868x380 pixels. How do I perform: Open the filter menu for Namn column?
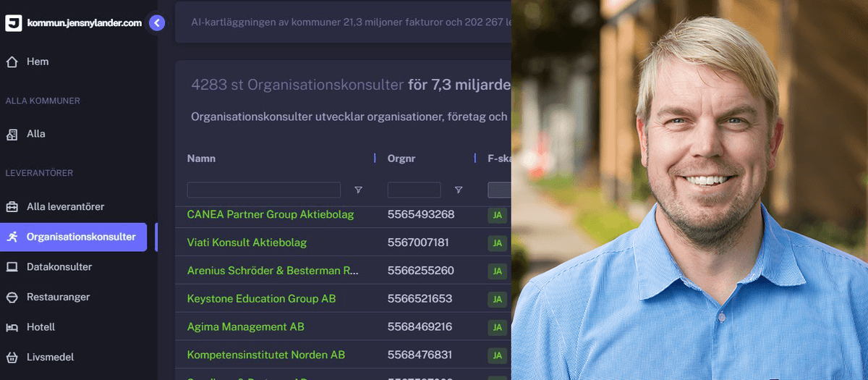358,190
